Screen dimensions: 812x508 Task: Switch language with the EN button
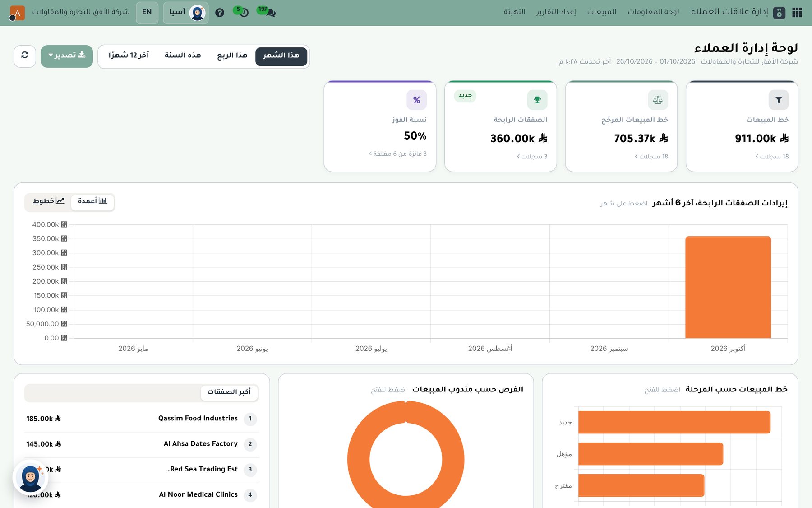147,12
